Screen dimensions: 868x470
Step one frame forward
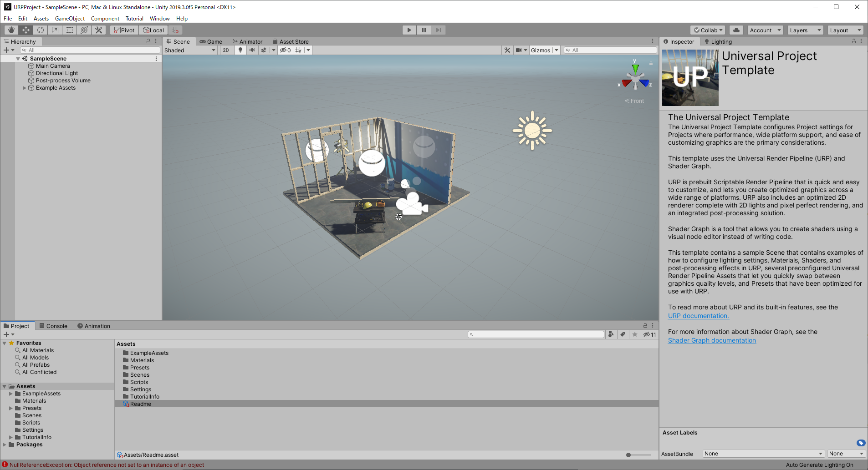(x=439, y=30)
